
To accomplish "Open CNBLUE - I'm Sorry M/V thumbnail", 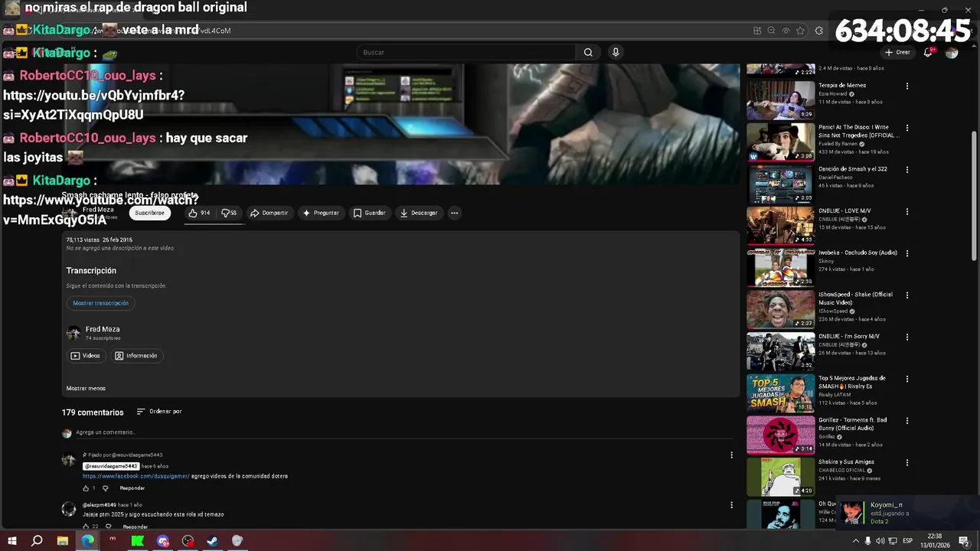I will (x=780, y=350).
